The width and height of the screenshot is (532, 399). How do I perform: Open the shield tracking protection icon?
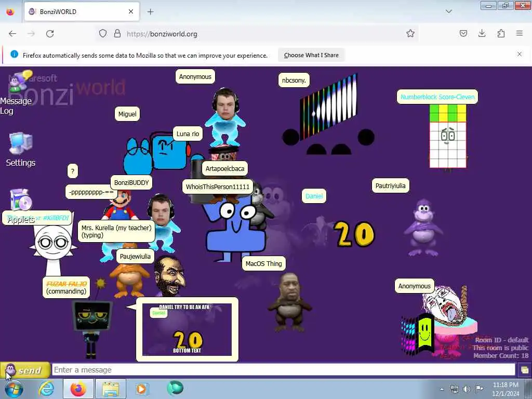coord(103,34)
